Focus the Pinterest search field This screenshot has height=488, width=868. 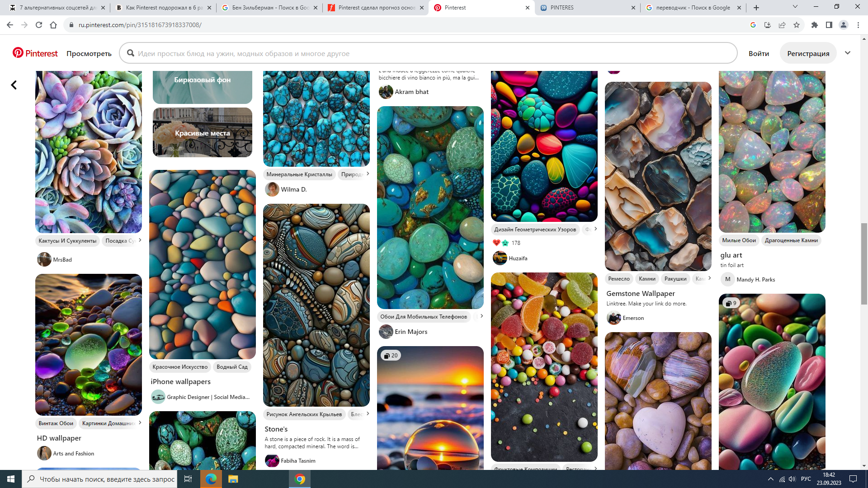pos(428,53)
